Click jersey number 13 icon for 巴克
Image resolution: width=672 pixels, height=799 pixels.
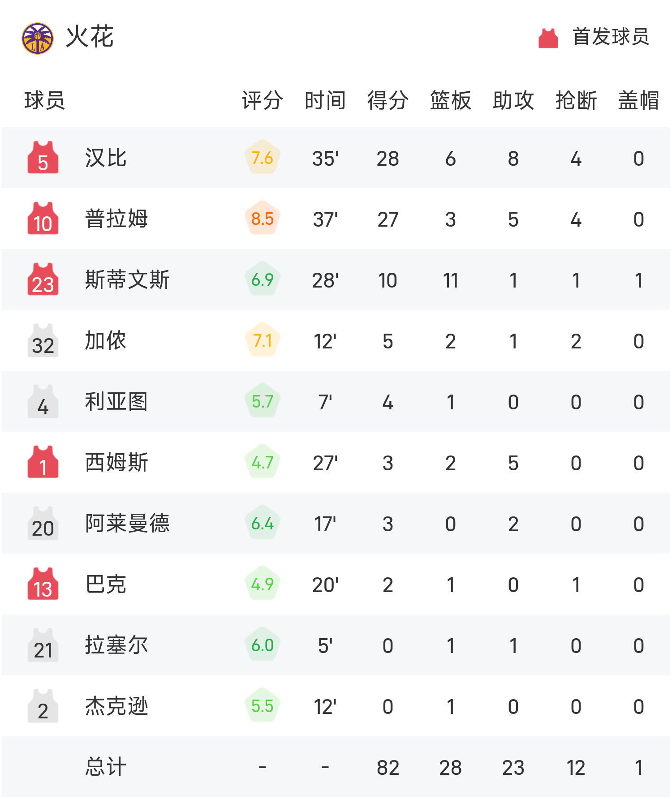pyautogui.click(x=43, y=584)
